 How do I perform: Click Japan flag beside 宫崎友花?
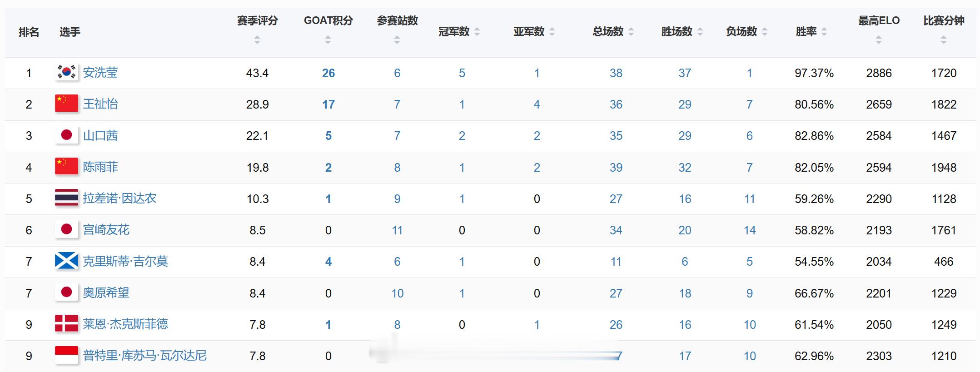click(66, 229)
